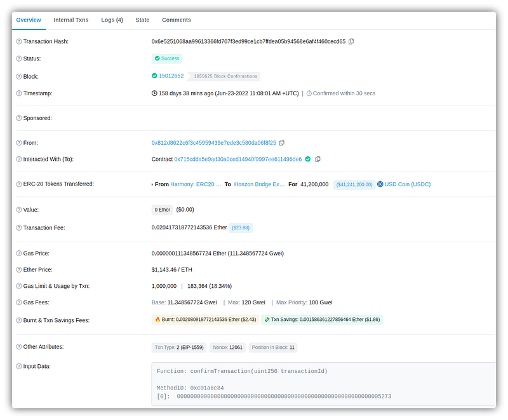The height and width of the screenshot is (420, 508).
Task: Switch to the Internal Txns tab
Action: (71, 20)
